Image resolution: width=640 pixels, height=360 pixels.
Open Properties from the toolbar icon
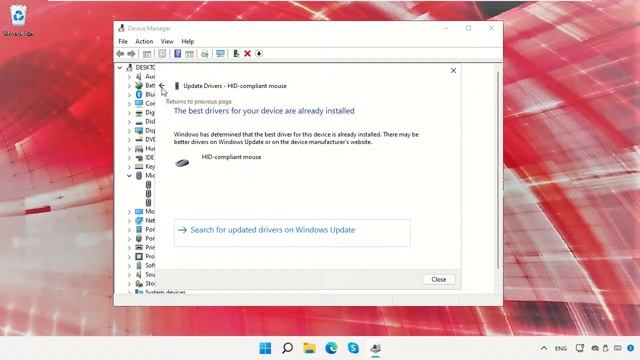click(162, 53)
